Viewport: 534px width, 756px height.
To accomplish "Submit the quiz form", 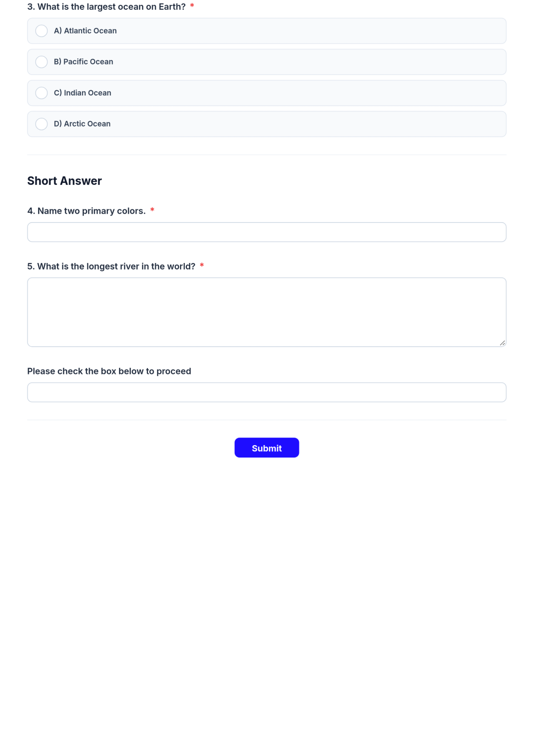I will (x=267, y=448).
